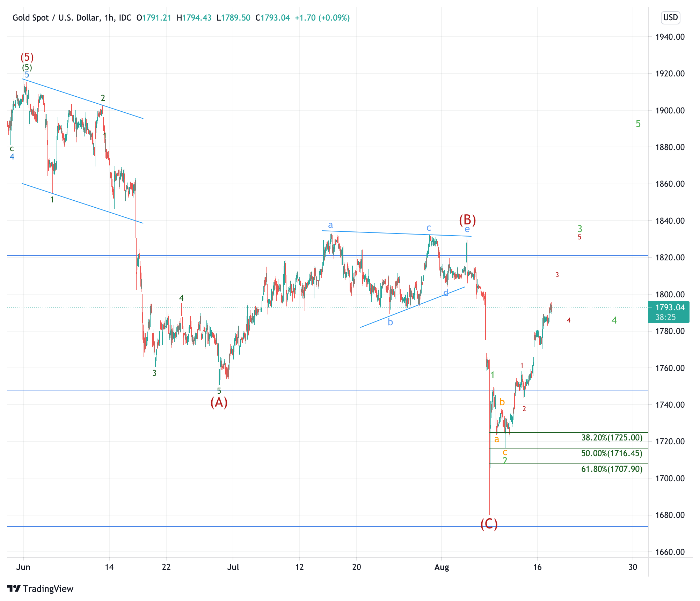Click the TradingView wordmark text
Screen dimensions: 700x601
[x=48, y=589]
